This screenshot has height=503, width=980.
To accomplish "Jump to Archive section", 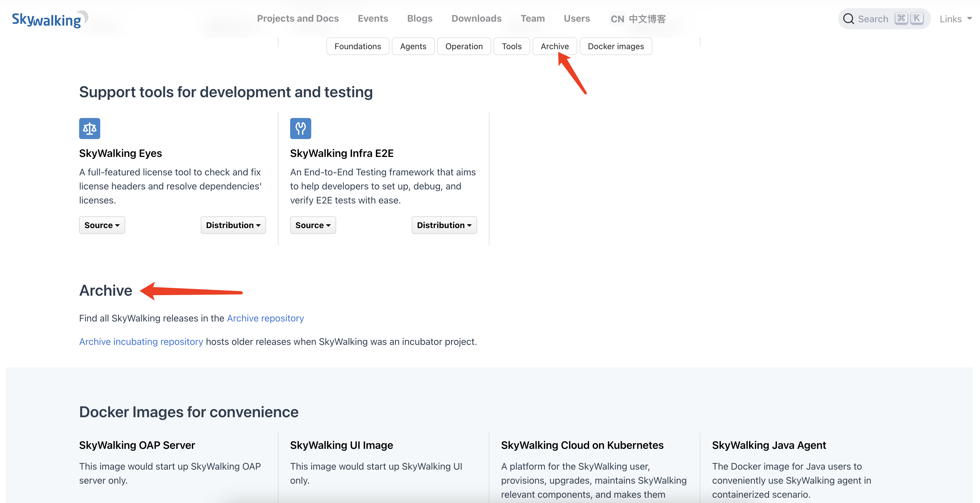I will (555, 46).
